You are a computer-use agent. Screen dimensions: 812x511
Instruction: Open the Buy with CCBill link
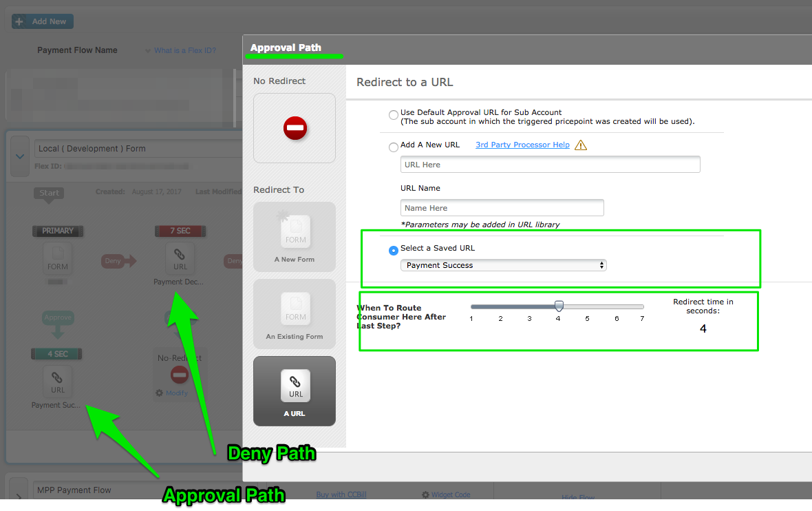click(341, 494)
